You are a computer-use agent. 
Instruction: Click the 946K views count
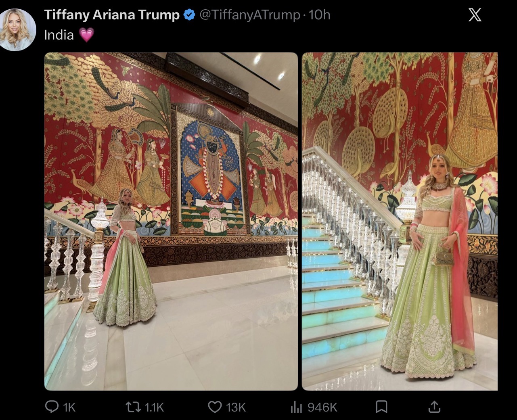click(322, 407)
